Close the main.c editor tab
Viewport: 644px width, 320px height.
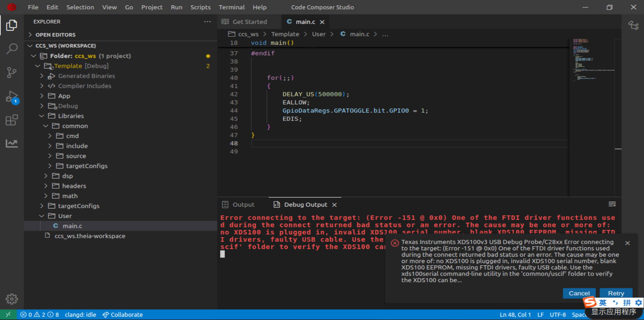tap(322, 22)
